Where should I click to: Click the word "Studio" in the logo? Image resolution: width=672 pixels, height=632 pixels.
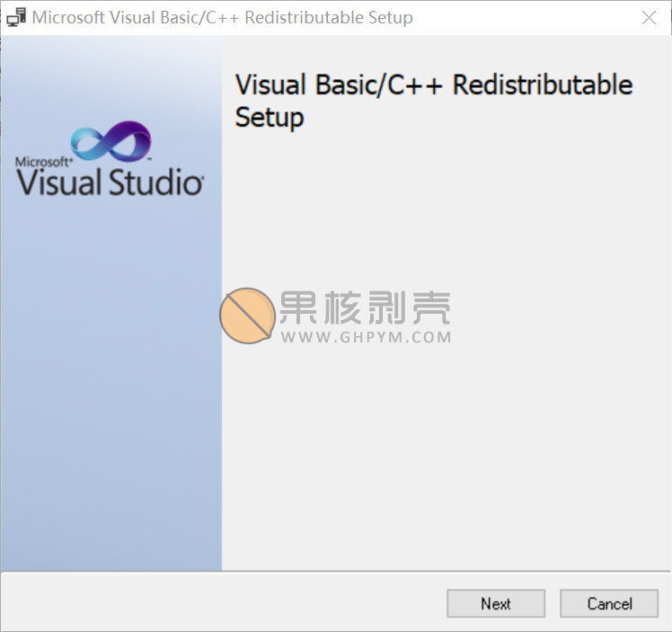click(155, 182)
